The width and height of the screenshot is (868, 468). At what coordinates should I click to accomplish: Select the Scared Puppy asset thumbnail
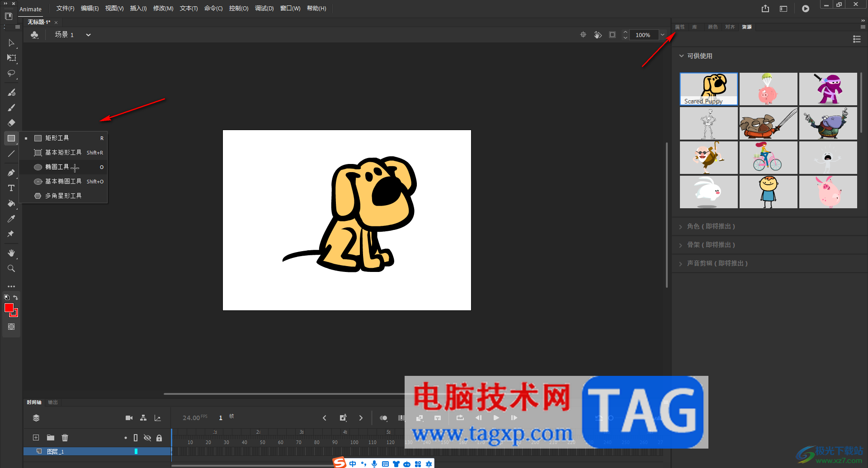tap(709, 89)
